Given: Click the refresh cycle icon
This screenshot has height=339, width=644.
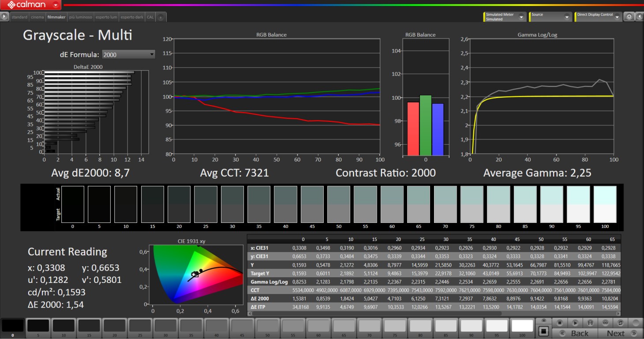Looking at the screenshot, I should coord(621,323).
